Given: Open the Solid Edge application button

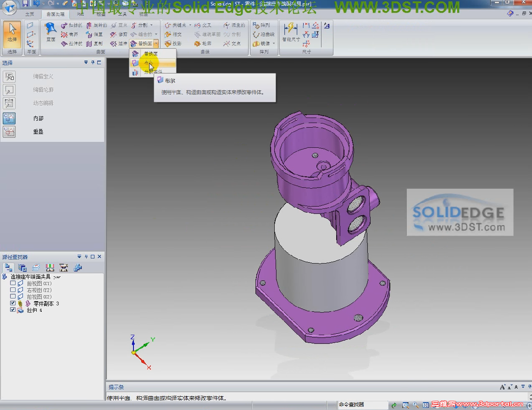Looking at the screenshot, I should [x=9, y=7].
